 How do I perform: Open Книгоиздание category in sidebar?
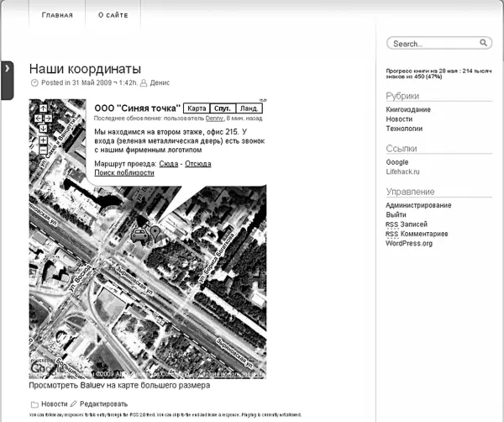coord(408,109)
